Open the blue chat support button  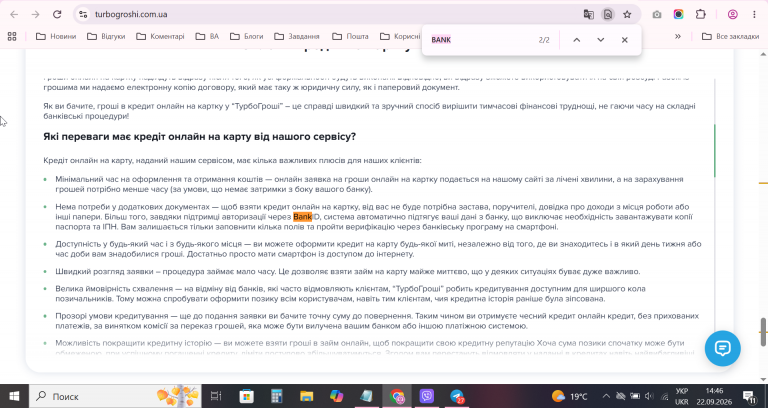tap(722, 348)
